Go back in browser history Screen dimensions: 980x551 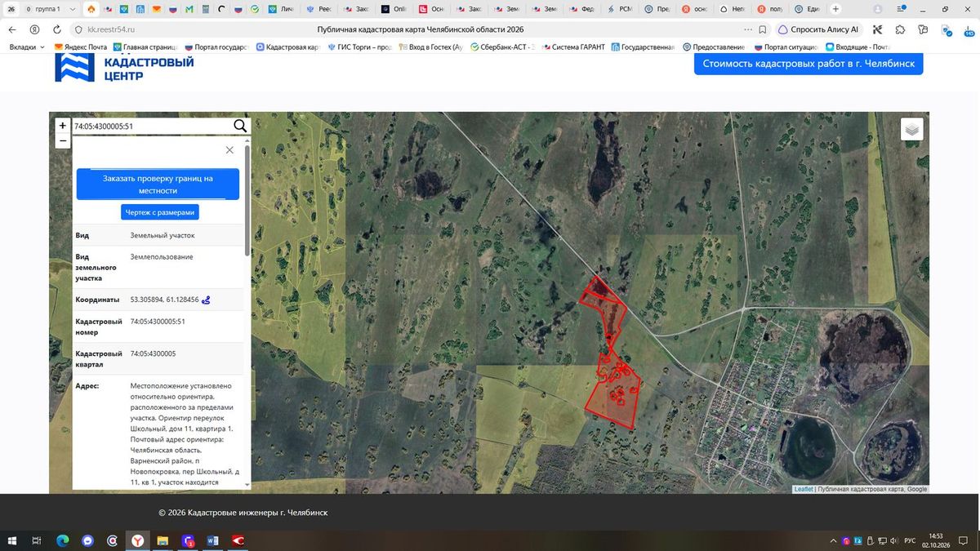pos(12,29)
